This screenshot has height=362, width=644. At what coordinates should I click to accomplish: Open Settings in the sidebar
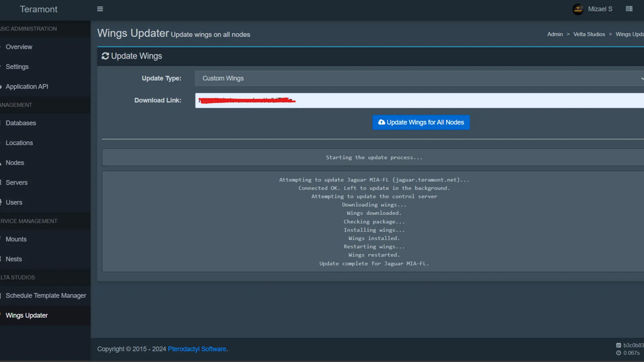(x=17, y=67)
